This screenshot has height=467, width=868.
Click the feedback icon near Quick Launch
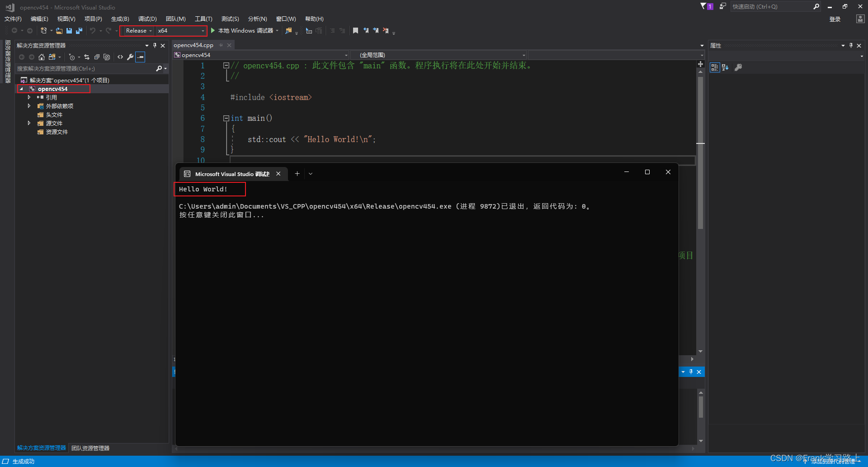[722, 6]
